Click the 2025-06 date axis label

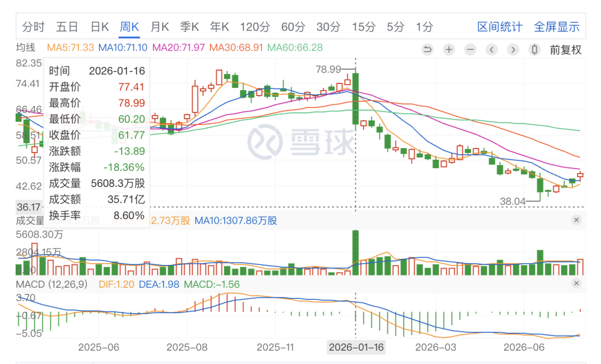pyautogui.click(x=98, y=347)
